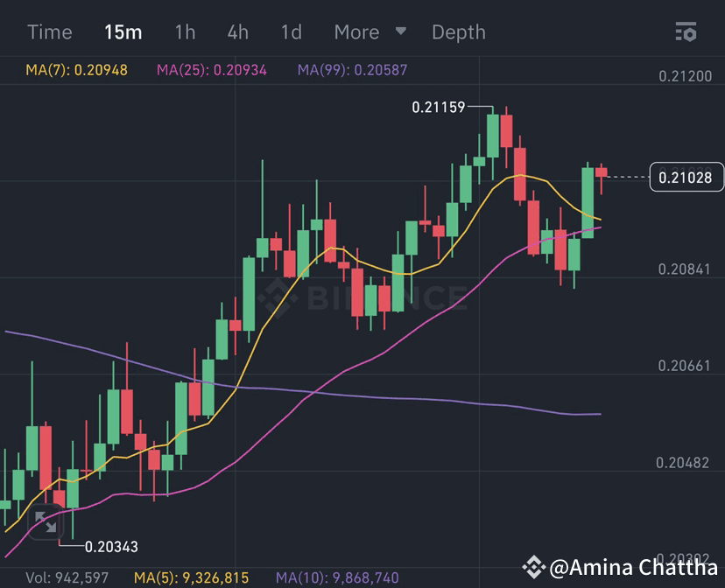The width and height of the screenshot is (725, 588).
Task: Select the 1d interval
Action: tap(290, 31)
